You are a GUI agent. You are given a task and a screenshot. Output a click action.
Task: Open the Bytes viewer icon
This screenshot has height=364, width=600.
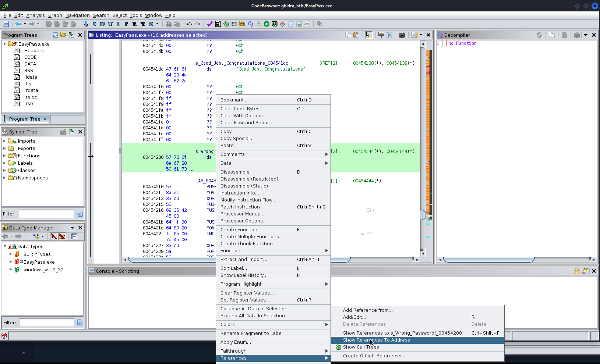tap(218, 24)
